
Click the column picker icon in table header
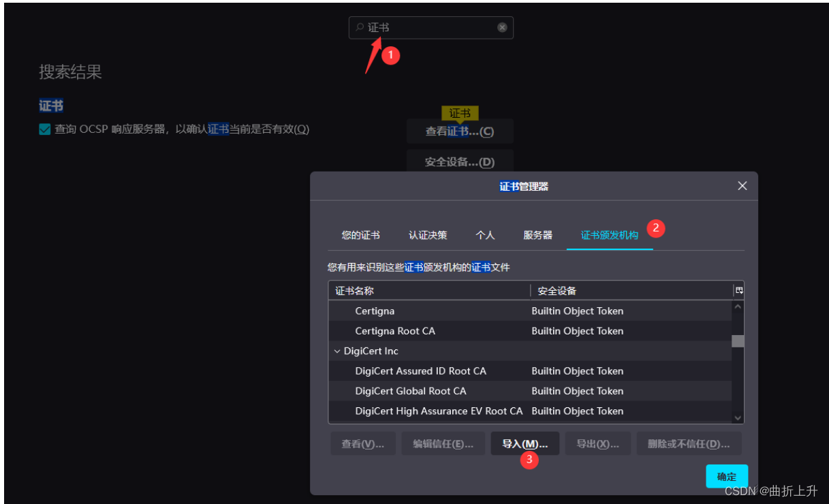(738, 291)
